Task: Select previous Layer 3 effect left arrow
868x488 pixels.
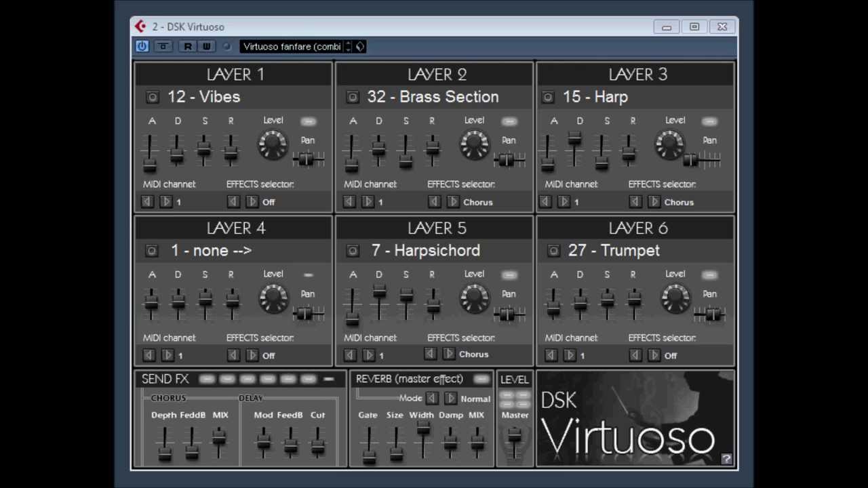Action: pyautogui.click(x=635, y=201)
